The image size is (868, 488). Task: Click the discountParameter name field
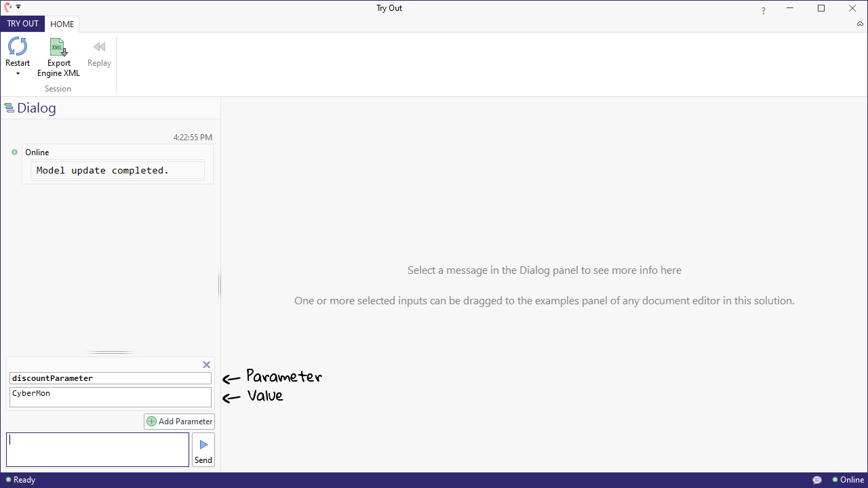(x=111, y=378)
